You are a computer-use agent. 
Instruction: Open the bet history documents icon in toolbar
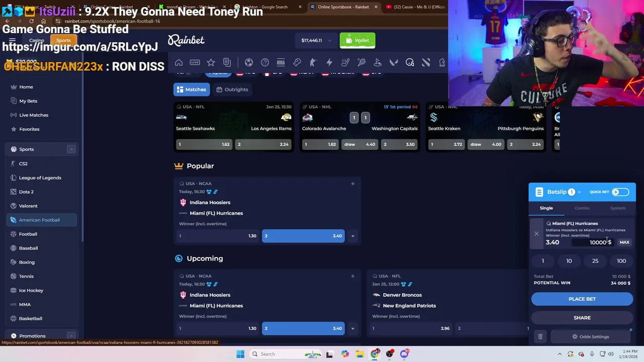pos(227,62)
